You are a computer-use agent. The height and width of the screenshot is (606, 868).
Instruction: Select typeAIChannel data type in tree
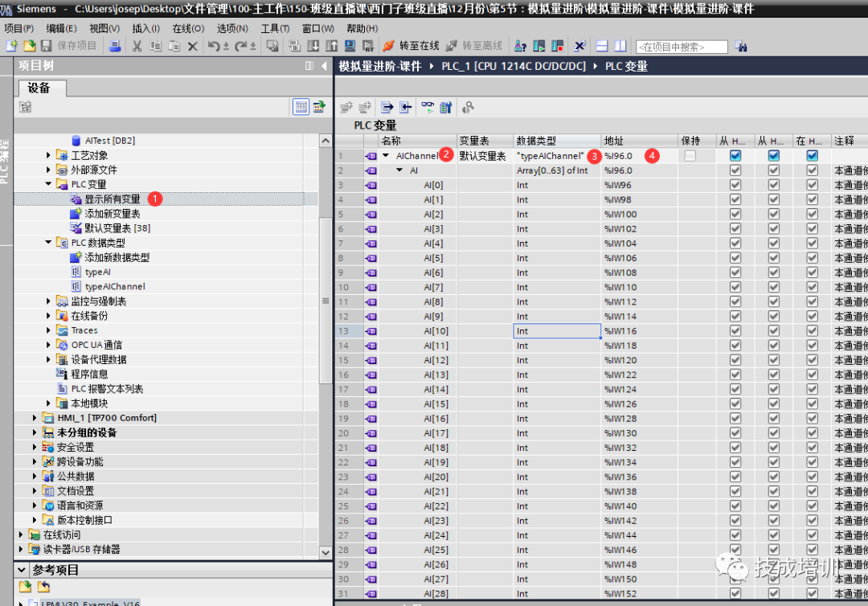[115, 287]
